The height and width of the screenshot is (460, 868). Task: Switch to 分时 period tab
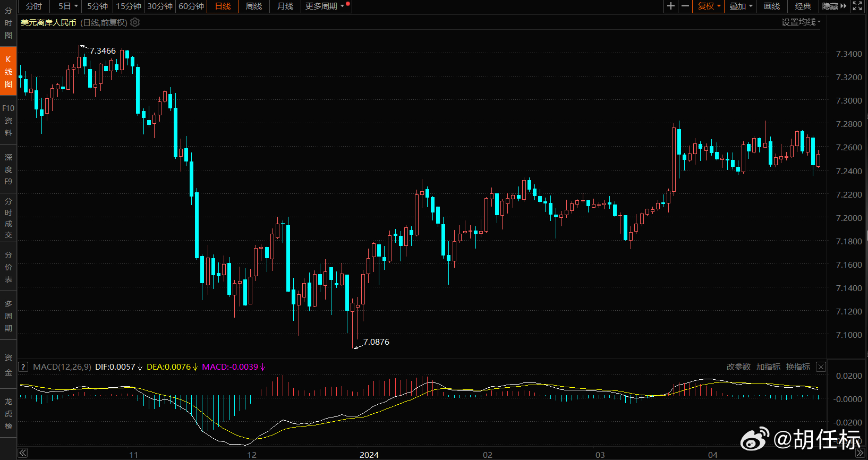point(34,6)
